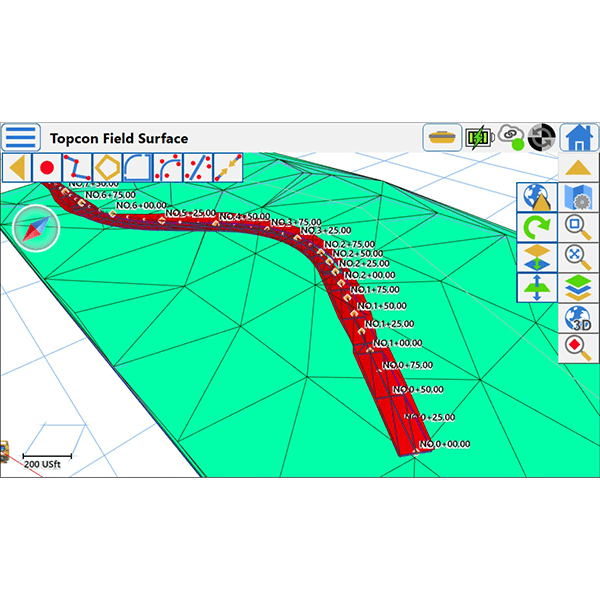Select station label NO.6+75.00
Viewport: 600px width, 600px height.
click(110, 195)
